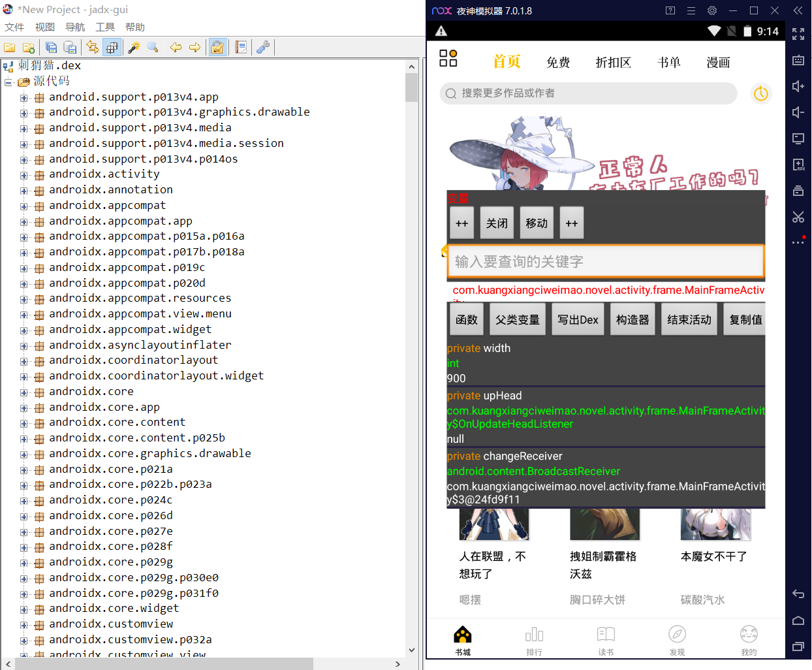Toggle the Flatten packages toolbar button
This screenshot has width=812, height=670.
click(x=112, y=47)
